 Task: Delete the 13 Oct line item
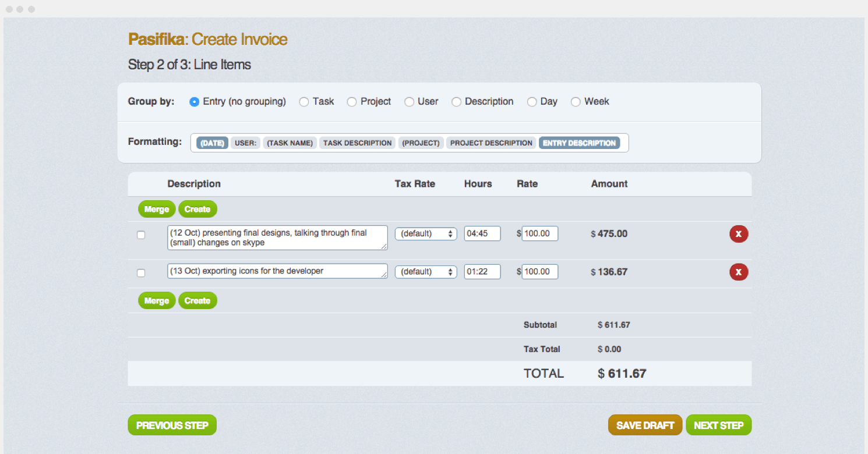(739, 272)
